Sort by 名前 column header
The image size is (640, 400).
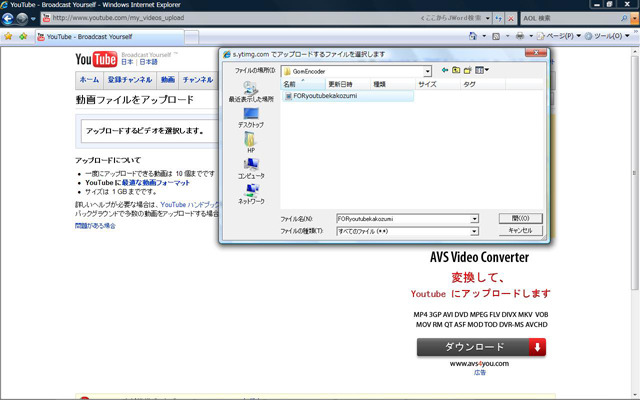pyautogui.click(x=303, y=84)
